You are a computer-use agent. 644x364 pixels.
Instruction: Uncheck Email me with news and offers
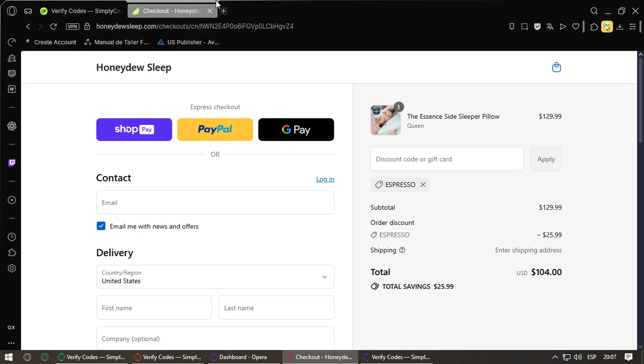pyautogui.click(x=101, y=226)
